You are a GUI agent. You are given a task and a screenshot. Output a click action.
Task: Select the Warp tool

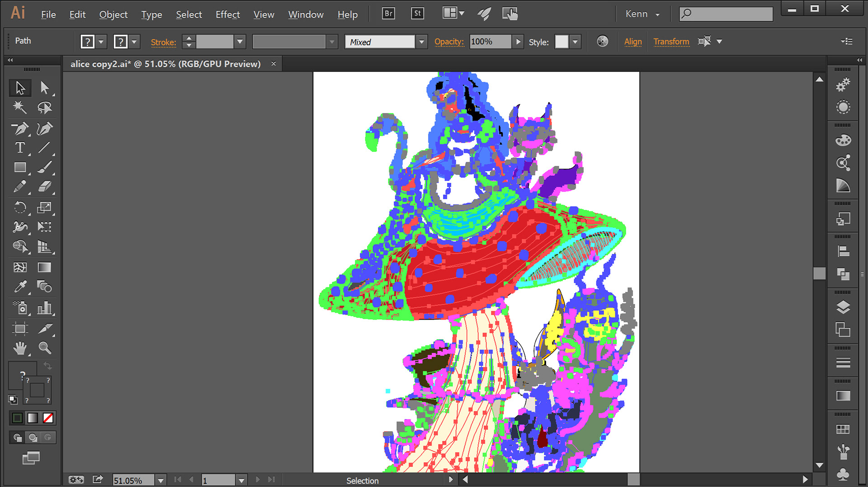pyautogui.click(x=20, y=227)
